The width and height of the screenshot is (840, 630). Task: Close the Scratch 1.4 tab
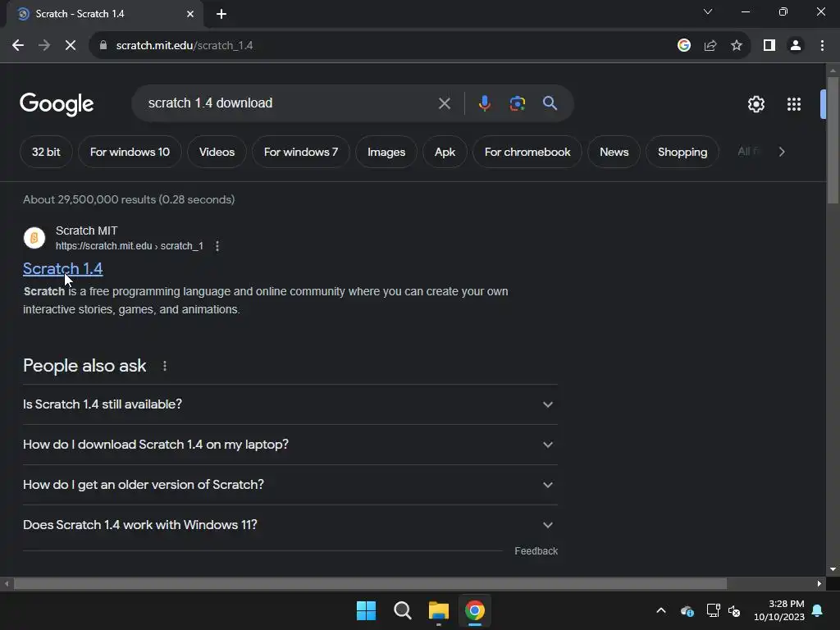click(x=190, y=14)
